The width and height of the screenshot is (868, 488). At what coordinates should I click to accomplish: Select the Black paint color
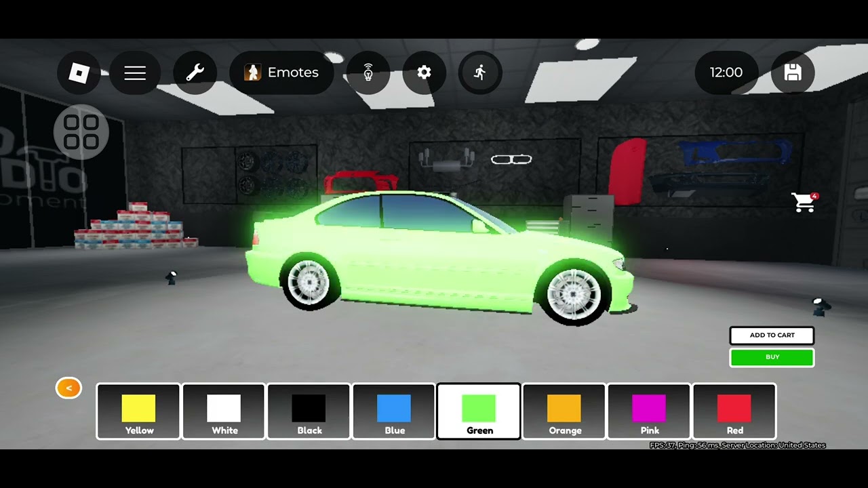pyautogui.click(x=309, y=411)
